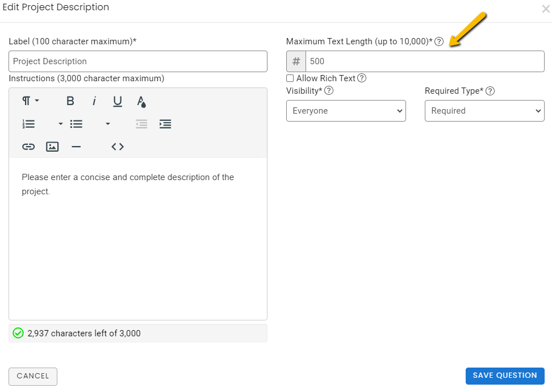Screen dimensions: 552x392
Task: Increase the text indent
Action: (165, 123)
